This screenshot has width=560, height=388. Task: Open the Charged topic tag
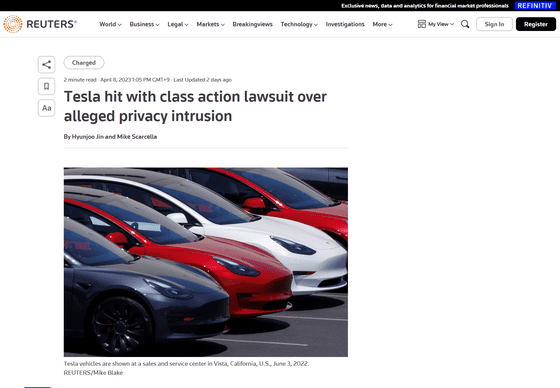(x=84, y=63)
